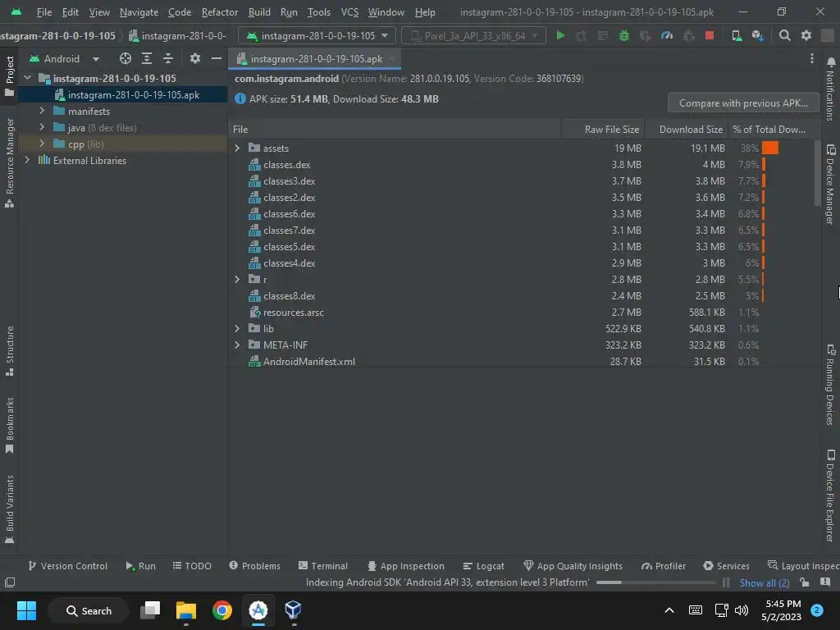The width and height of the screenshot is (840, 630).
Task: Click the Attach Debugger to Process icon
Action: pyautogui.click(x=689, y=36)
